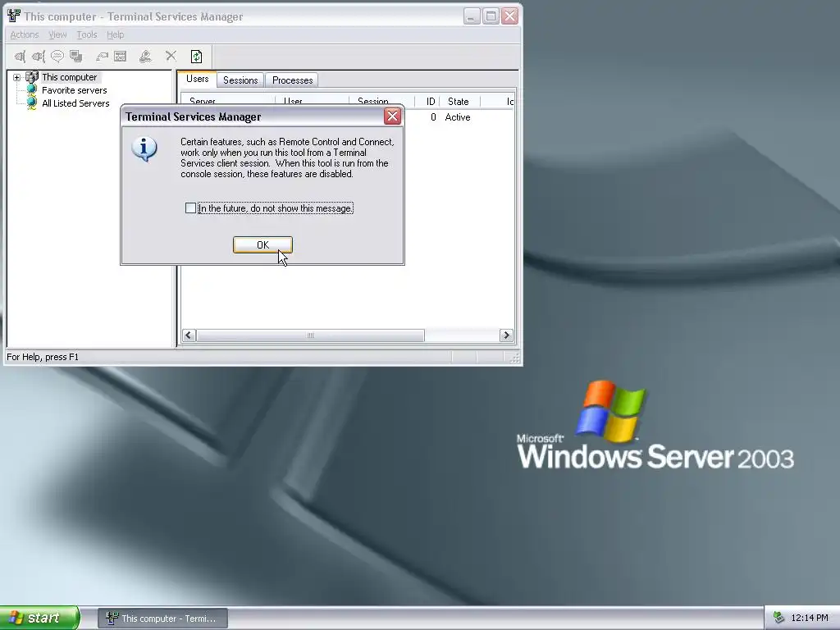Click the blue information icon in dialog
This screenshot has width=840, height=630.
pos(144,149)
